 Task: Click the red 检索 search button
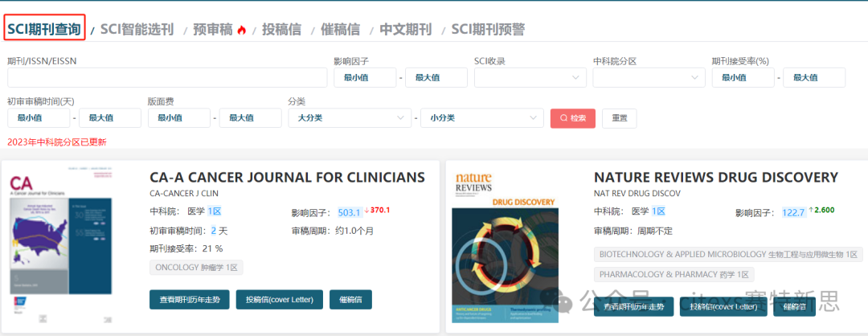click(x=573, y=118)
